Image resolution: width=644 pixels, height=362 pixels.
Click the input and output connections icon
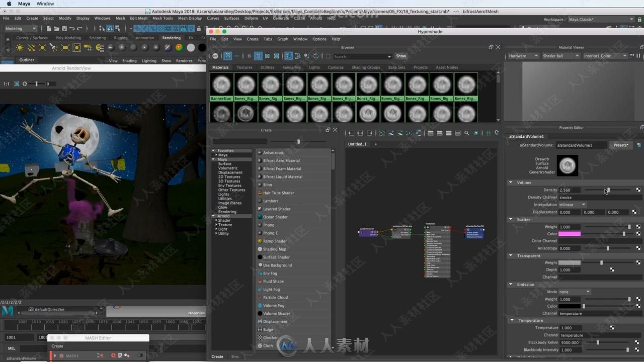pos(360,133)
